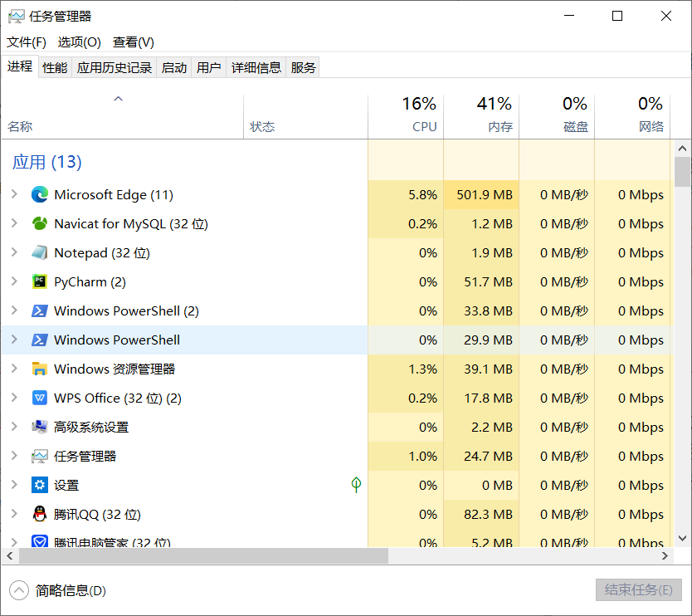
Task: Click the PyCharm app icon
Action: pyautogui.click(x=40, y=281)
